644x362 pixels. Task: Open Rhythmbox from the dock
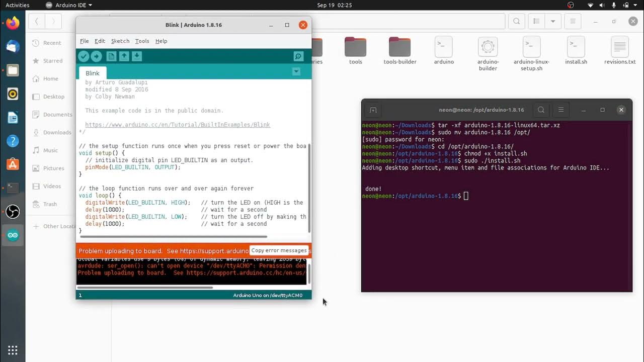(x=13, y=94)
